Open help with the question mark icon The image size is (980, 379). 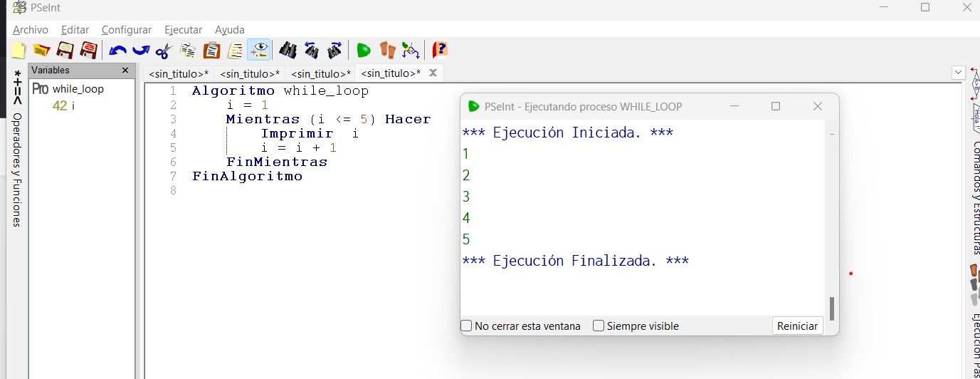click(x=441, y=50)
